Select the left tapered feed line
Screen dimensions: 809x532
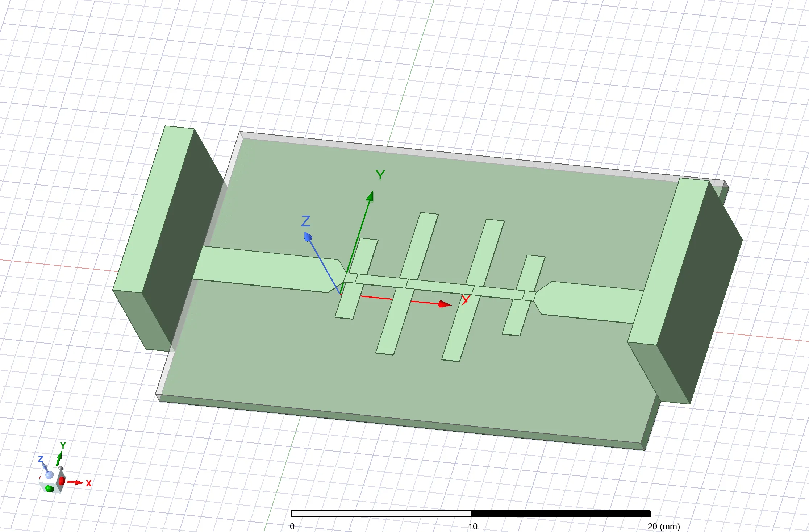(268, 269)
